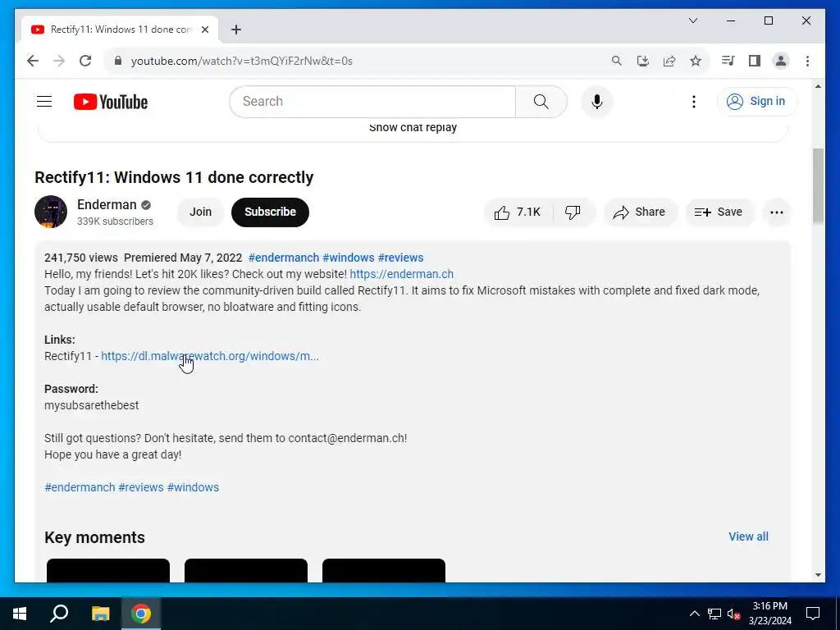840x630 pixels.
Task: View all key moments
Action: pos(748,536)
